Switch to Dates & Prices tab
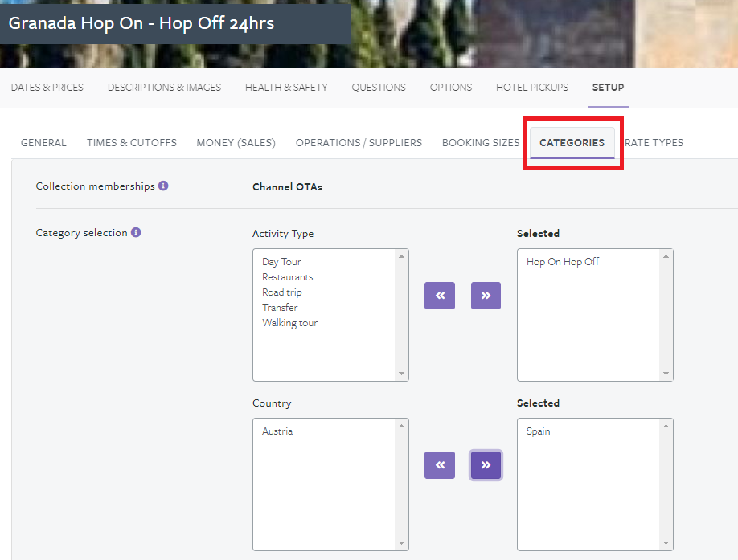The image size is (738, 560). pos(47,88)
